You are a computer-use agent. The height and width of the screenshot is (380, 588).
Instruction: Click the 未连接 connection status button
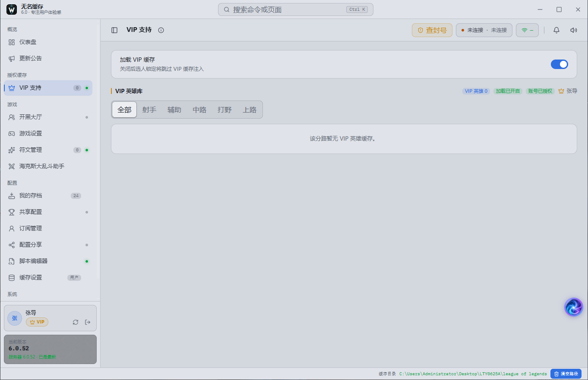pyautogui.click(x=484, y=30)
